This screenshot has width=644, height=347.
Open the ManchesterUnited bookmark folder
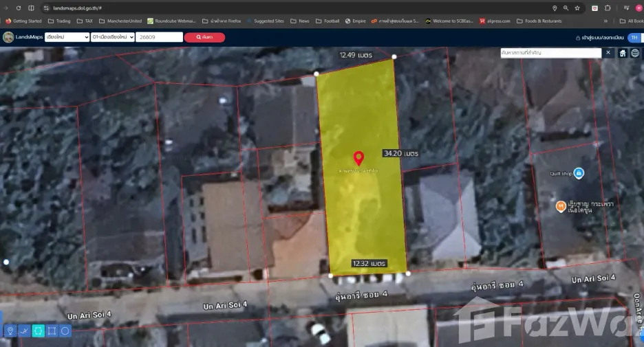tap(120, 21)
